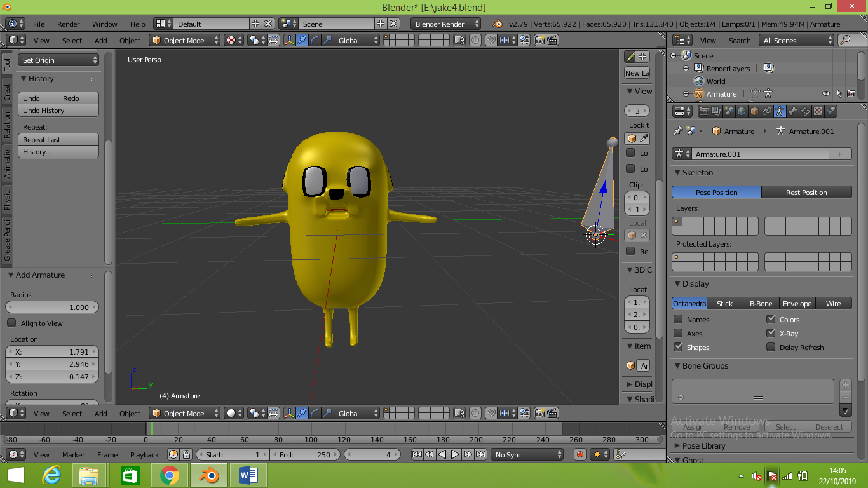Open the Object properties tab cube icon
Screen dimensions: 868x488
pyautogui.click(x=754, y=111)
